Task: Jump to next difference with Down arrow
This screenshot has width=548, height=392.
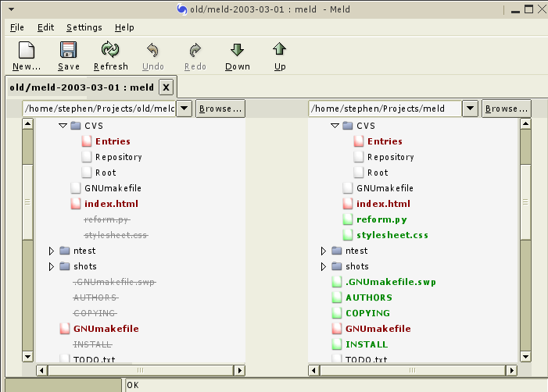Action: tap(238, 49)
